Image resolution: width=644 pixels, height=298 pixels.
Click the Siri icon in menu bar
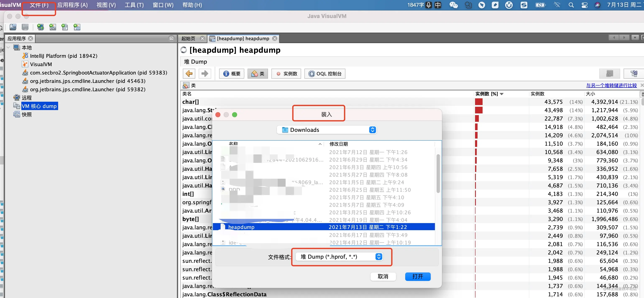coord(598,5)
